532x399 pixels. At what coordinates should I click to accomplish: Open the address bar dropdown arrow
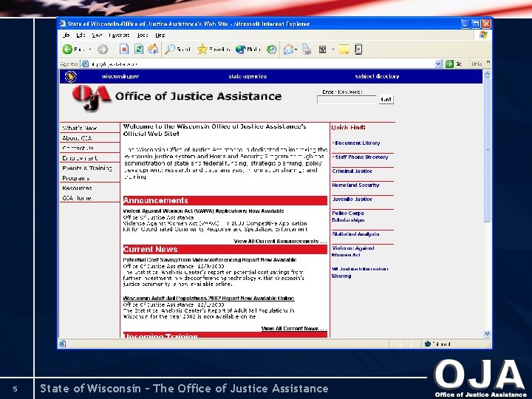coord(438,64)
